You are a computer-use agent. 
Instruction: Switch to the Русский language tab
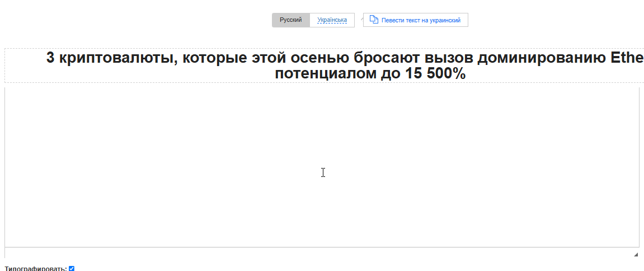pos(291,20)
